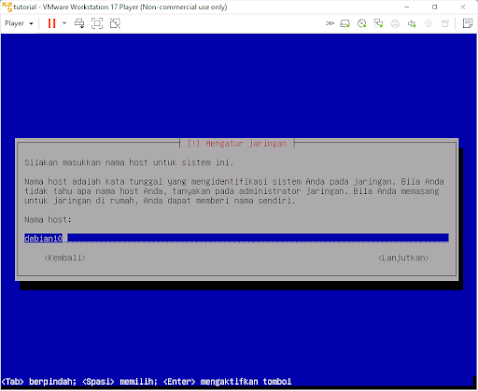The height and width of the screenshot is (391, 478).
Task: Expand the power options arrow beside pause
Action: (x=64, y=23)
